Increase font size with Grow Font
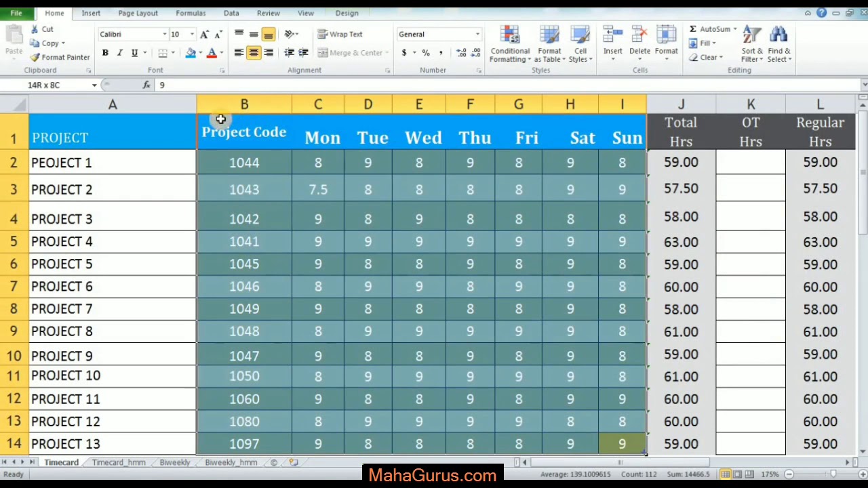The width and height of the screenshot is (868, 488). coord(204,34)
